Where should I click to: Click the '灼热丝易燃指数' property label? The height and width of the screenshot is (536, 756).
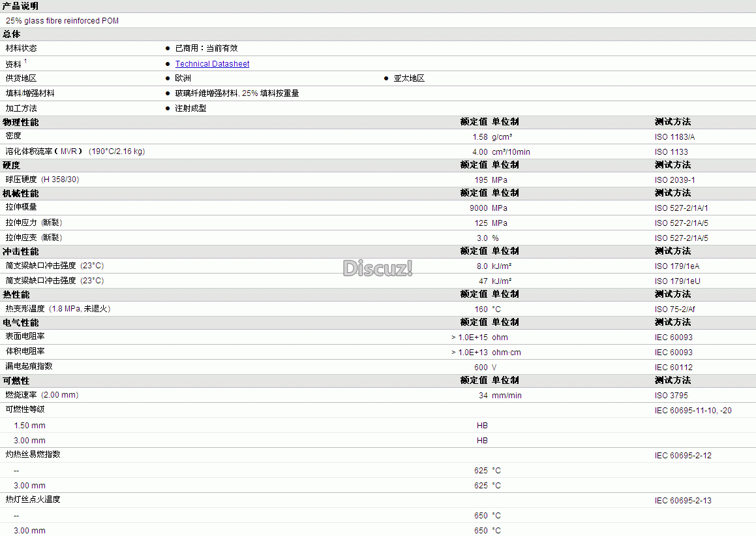click(33, 454)
